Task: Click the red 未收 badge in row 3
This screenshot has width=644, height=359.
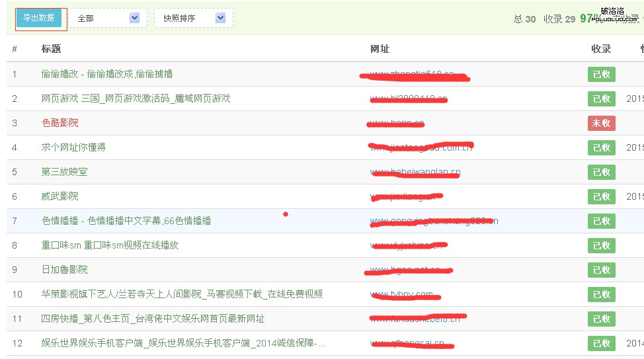Action: point(601,123)
